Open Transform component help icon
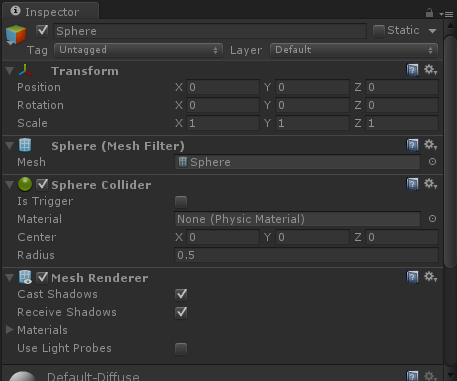Image resolution: width=457 pixels, height=381 pixels. pos(412,70)
